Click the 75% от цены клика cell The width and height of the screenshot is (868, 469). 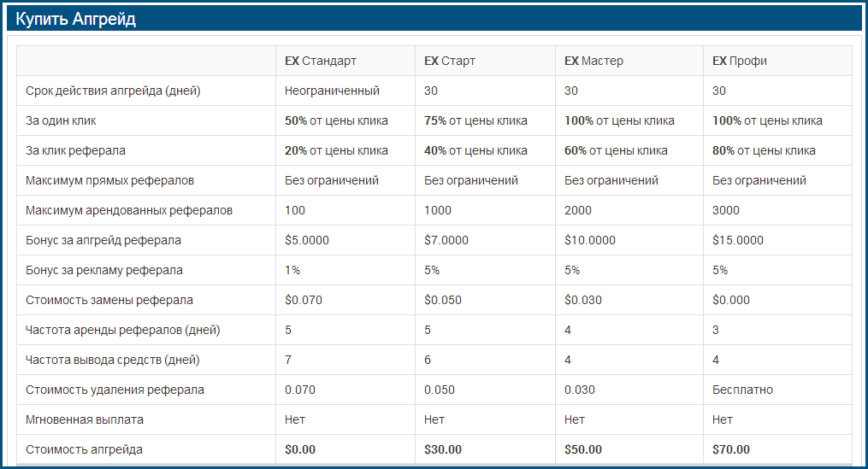(475, 120)
